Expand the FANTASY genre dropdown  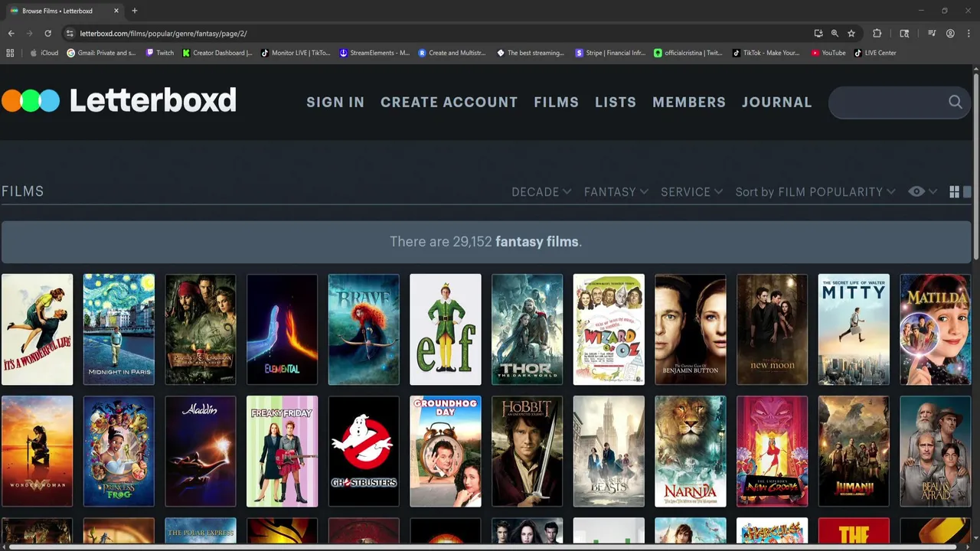point(616,192)
